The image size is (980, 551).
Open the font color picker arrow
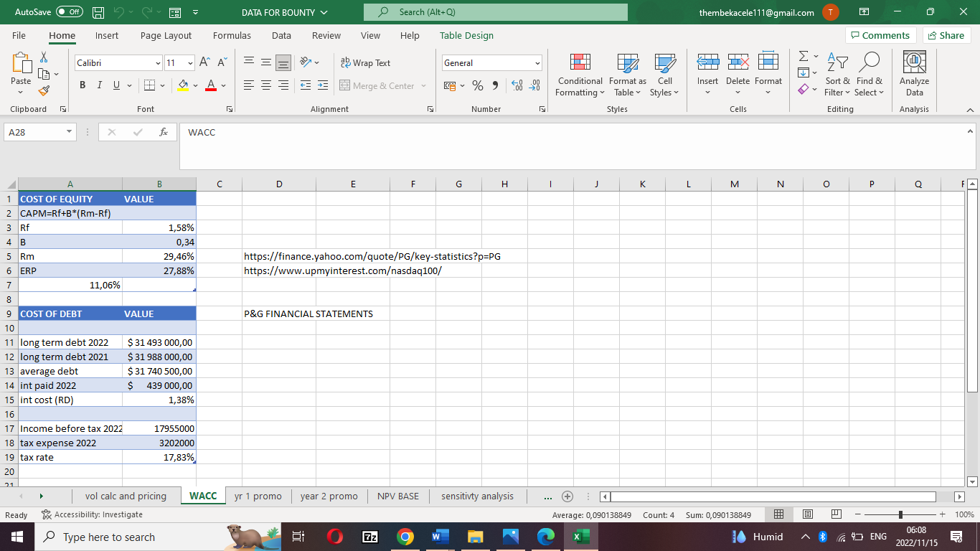point(224,86)
